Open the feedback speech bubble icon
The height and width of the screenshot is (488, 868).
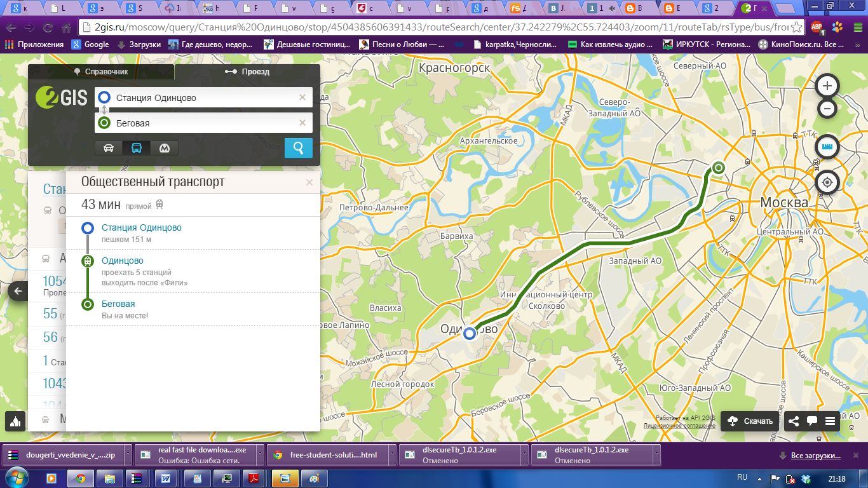click(811, 421)
